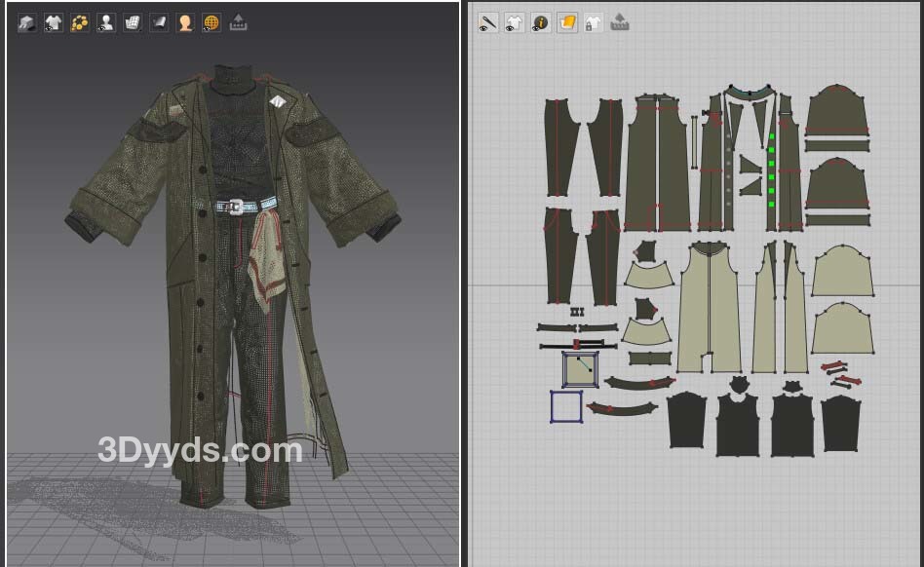The width and height of the screenshot is (924, 567).
Task: Click the 3D surface render style icon
Action: pos(27,22)
